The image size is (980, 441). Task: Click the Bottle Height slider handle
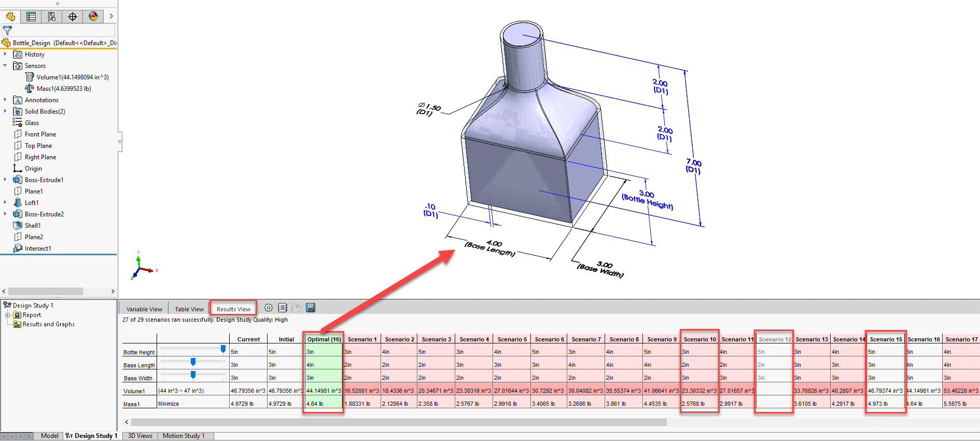pos(223,349)
